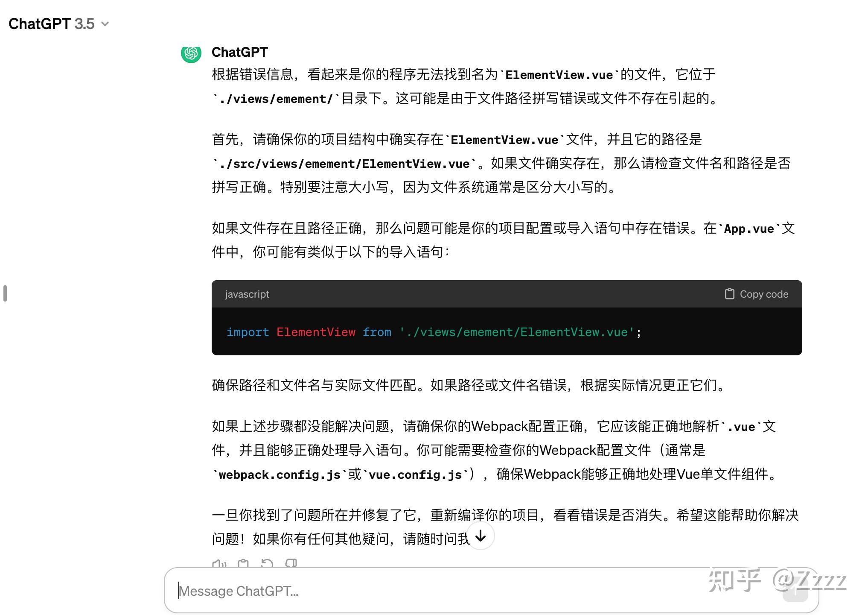Click the regenerate response icon
Viewport: 868px width, 615px height.
click(266, 564)
